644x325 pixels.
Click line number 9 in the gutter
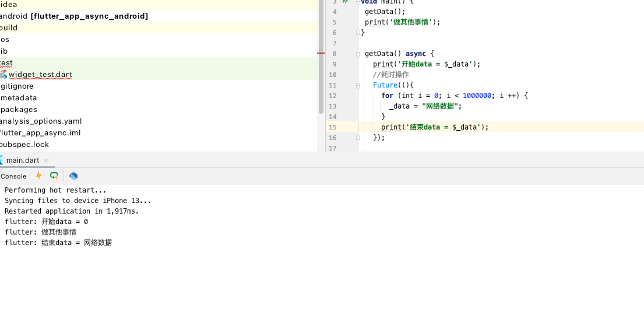pyautogui.click(x=335, y=64)
